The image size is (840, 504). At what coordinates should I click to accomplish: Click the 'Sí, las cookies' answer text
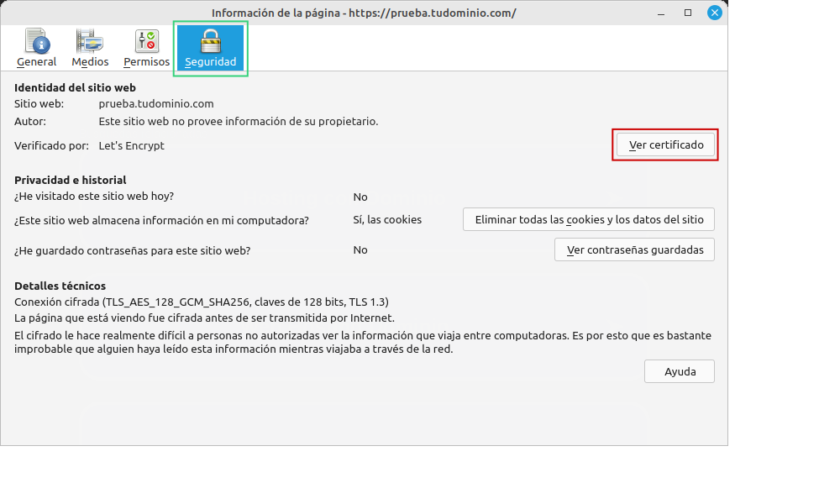click(x=387, y=220)
